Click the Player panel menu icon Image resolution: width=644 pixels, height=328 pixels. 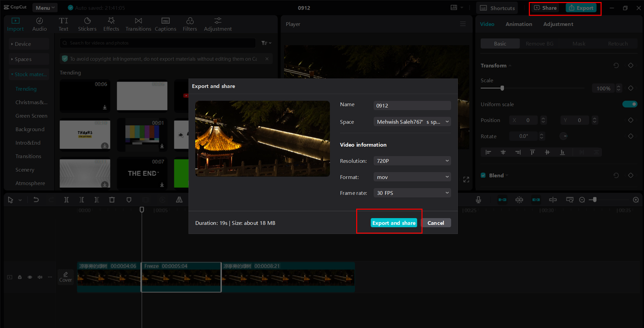(463, 24)
